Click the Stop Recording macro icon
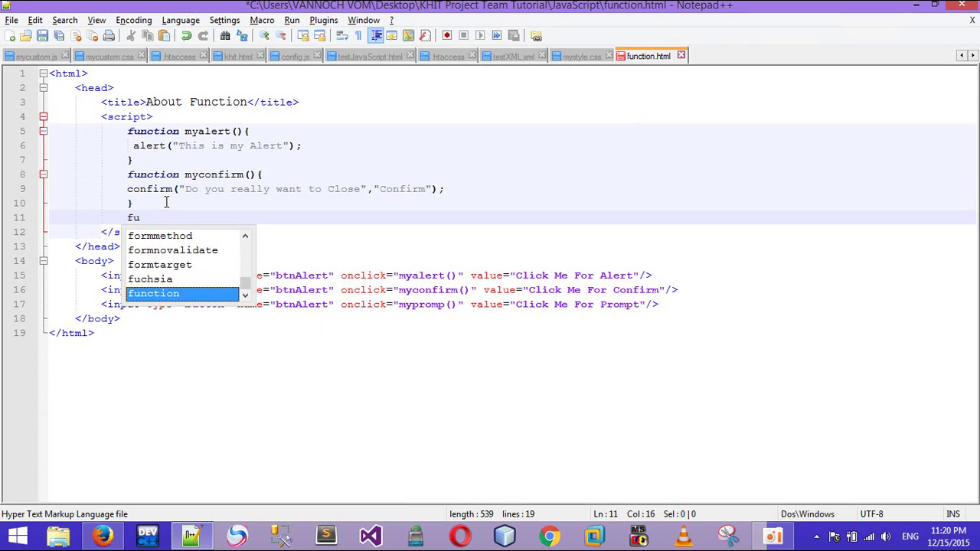This screenshot has width=980, height=551. click(x=463, y=35)
